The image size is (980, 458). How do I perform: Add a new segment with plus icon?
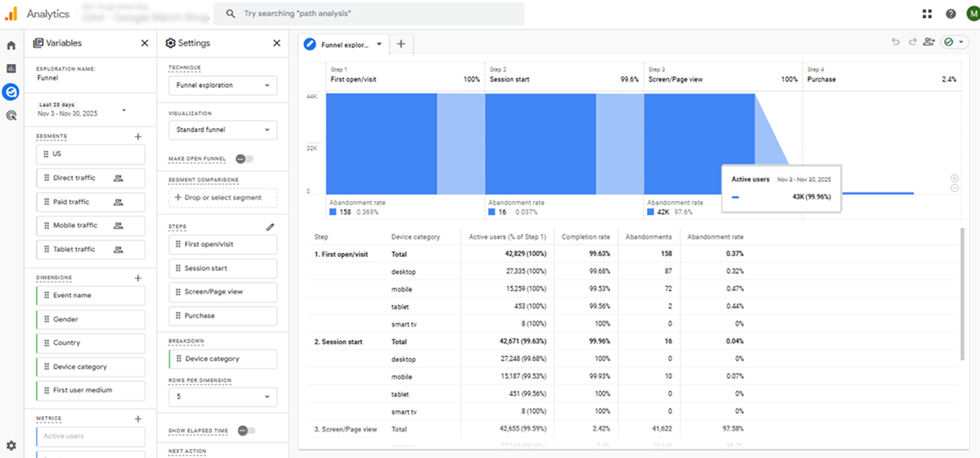tap(138, 137)
